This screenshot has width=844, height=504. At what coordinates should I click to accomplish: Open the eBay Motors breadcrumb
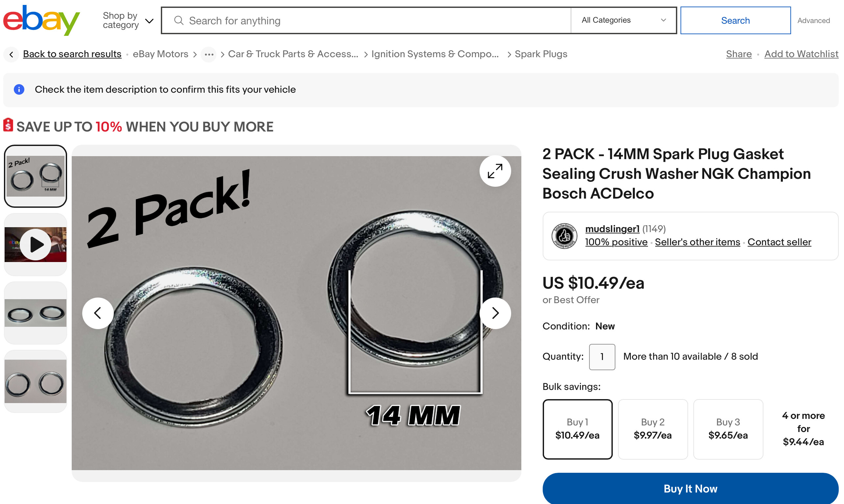tap(161, 54)
